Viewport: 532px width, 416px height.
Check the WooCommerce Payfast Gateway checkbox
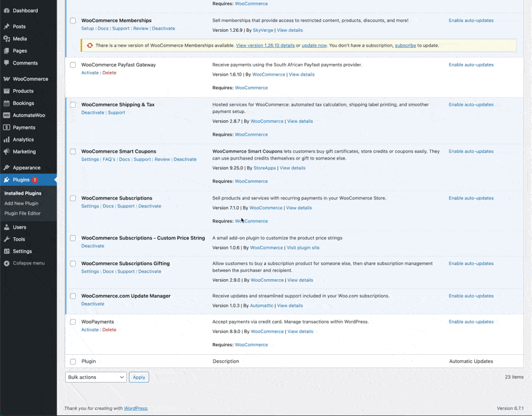[73, 64]
